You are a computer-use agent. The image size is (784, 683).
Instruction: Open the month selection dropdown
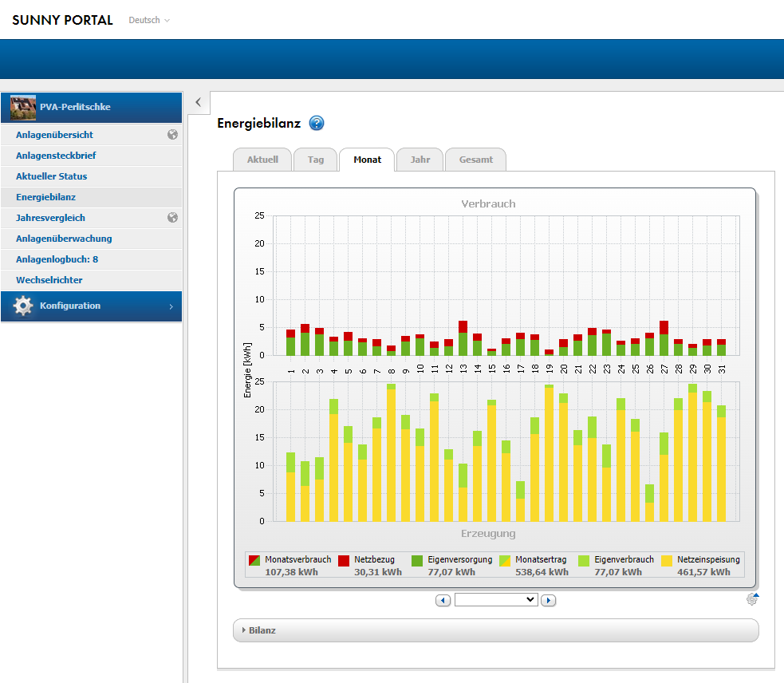[496, 599]
